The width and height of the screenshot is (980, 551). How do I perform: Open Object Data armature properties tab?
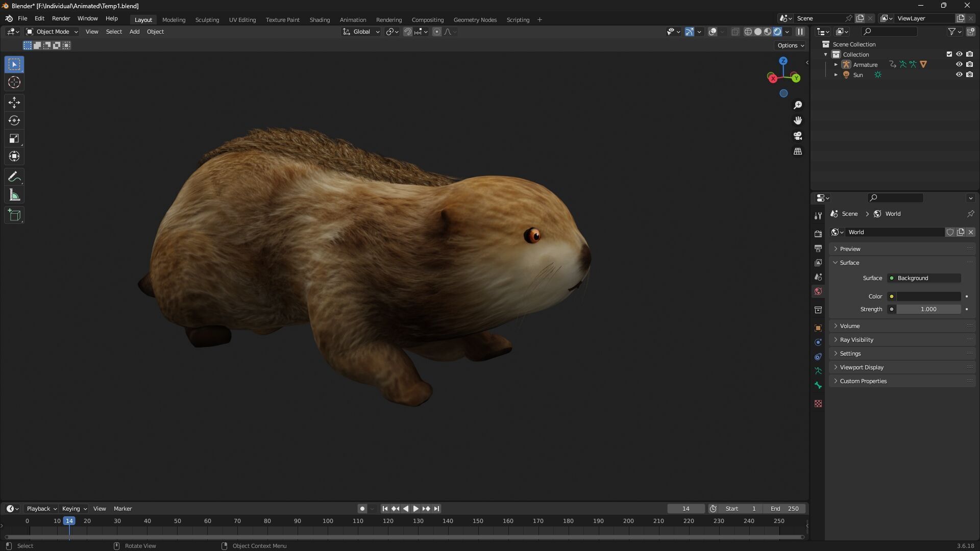[x=818, y=371]
